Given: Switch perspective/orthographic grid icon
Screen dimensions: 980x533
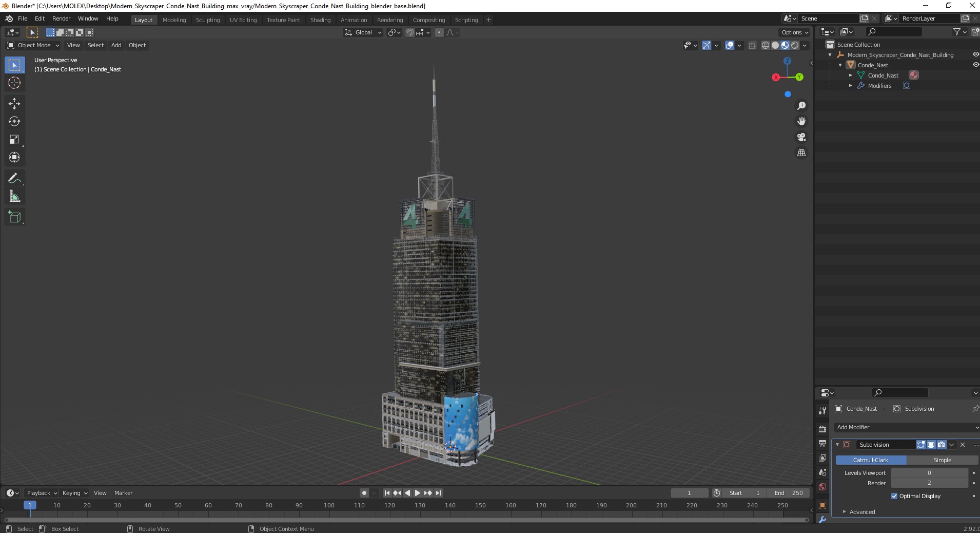Looking at the screenshot, I should (x=801, y=153).
